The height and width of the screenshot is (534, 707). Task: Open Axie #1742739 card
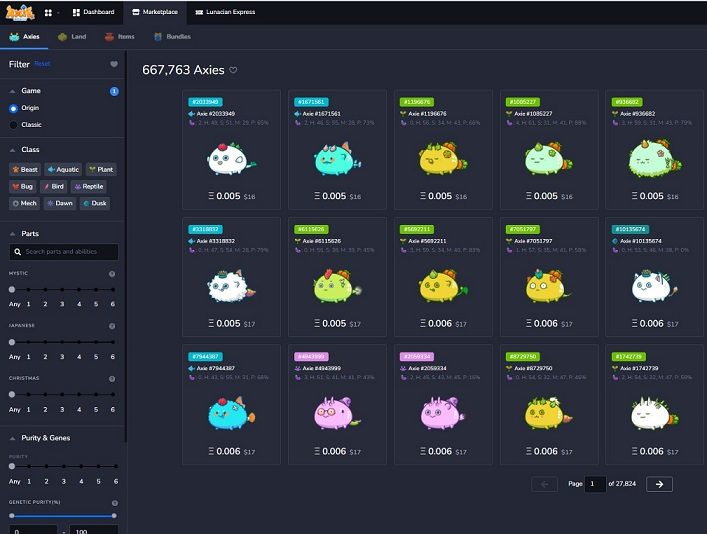[654, 405]
